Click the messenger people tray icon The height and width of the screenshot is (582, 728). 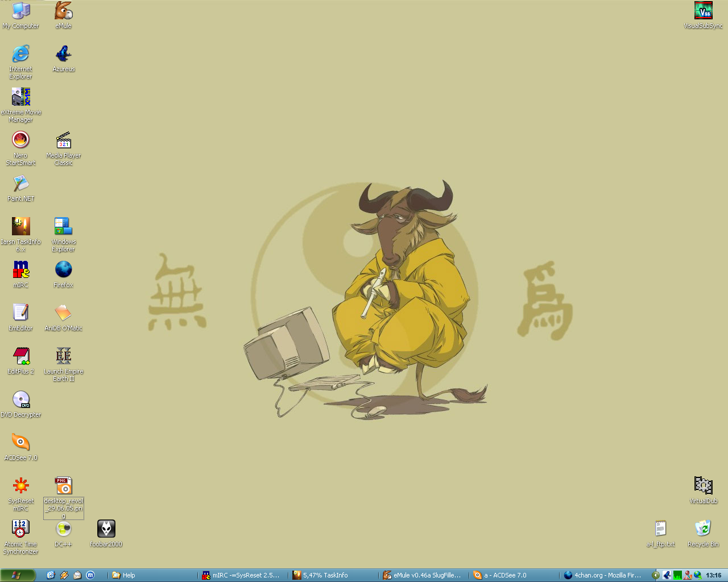pyautogui.click(x=688, y=575)
